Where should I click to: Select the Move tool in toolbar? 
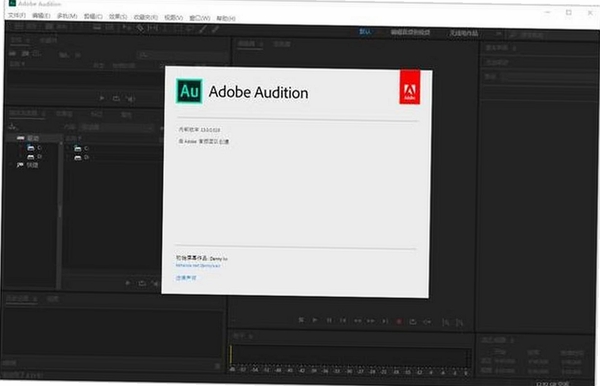tap(126, 27)
